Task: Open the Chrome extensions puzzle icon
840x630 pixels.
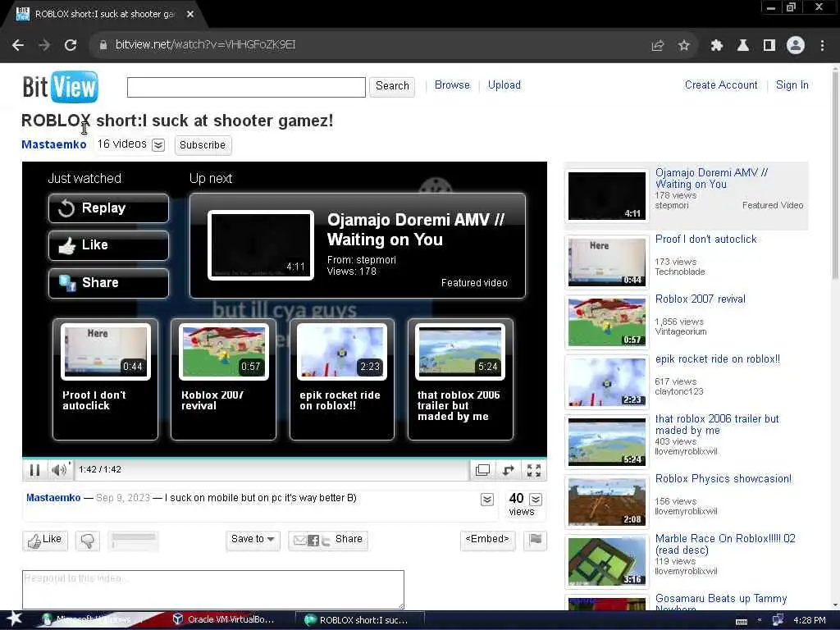Action: (x=716, y=46)
